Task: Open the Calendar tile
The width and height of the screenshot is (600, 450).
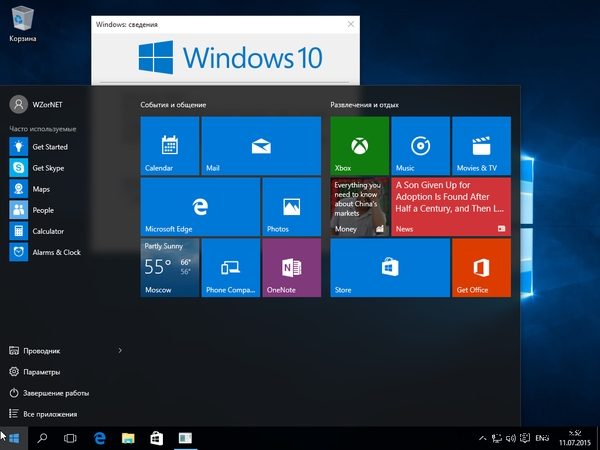Action: (x=170, y=146)
